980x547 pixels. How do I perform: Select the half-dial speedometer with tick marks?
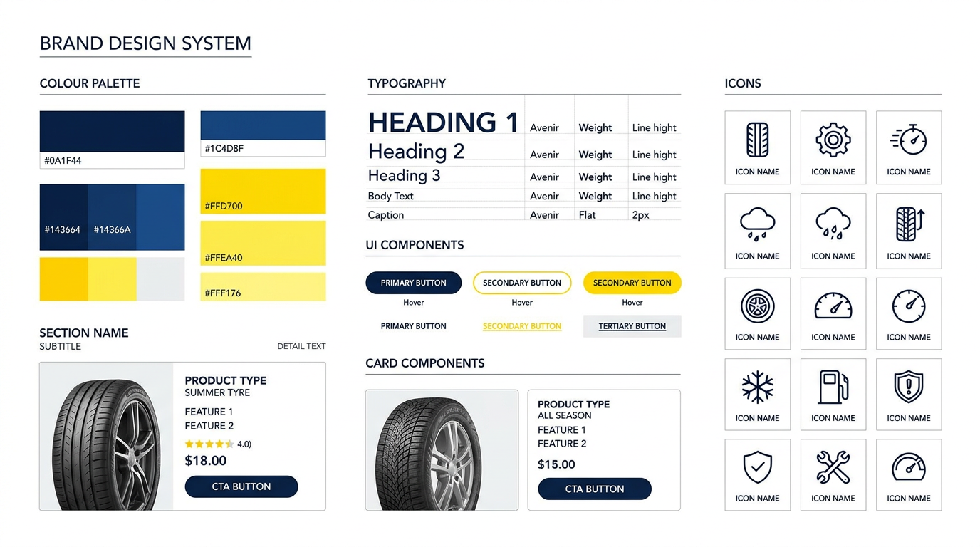[x=833, y=307]
